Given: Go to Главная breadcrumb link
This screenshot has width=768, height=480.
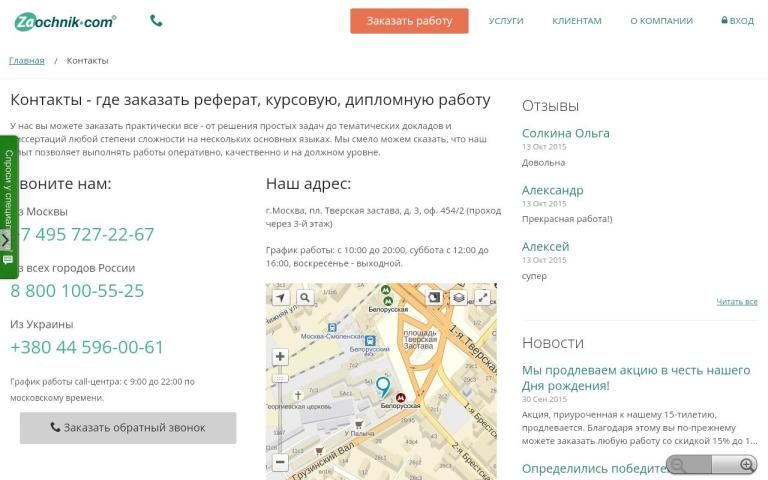Looking at the screenshot, I should point(27,60).
